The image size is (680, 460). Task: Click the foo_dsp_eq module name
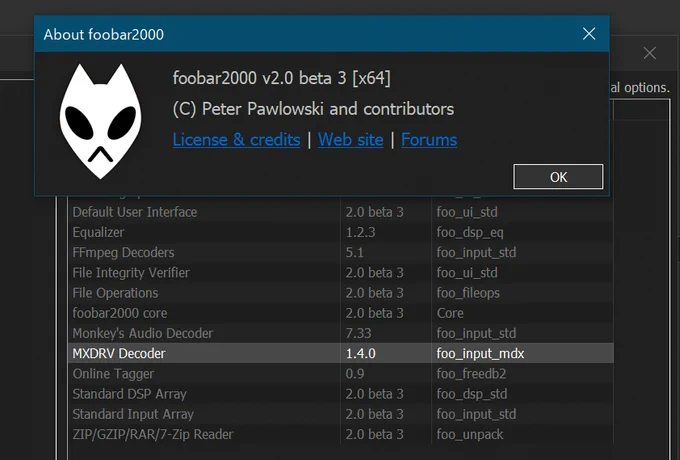[470, 233]
